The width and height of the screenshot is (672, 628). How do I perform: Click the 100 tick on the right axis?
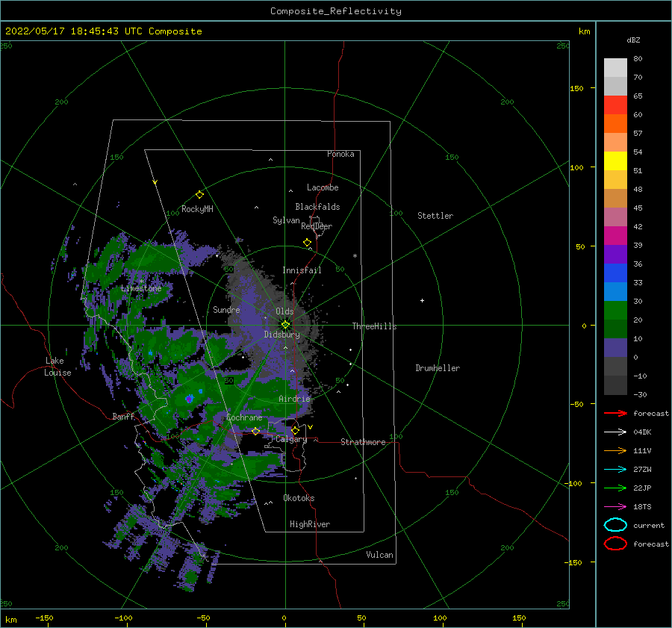click(x=577, y=167)
